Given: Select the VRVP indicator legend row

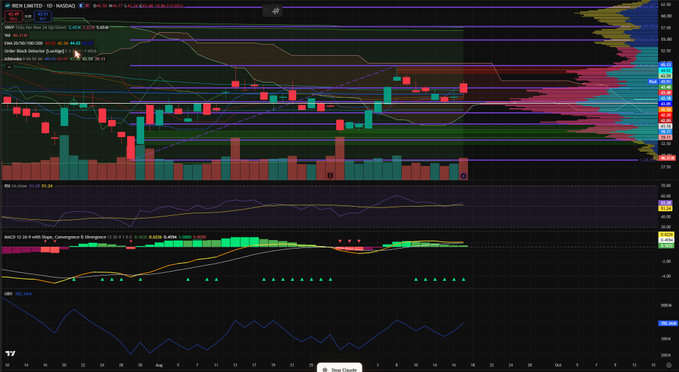Looking at the screenshot, I should click(57, 27).
